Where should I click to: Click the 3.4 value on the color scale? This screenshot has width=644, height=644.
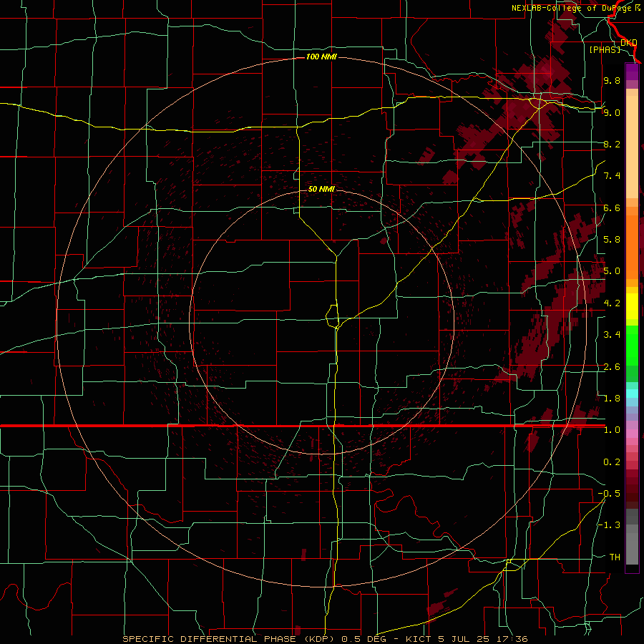pyautogui.click(x=612, y=335)
